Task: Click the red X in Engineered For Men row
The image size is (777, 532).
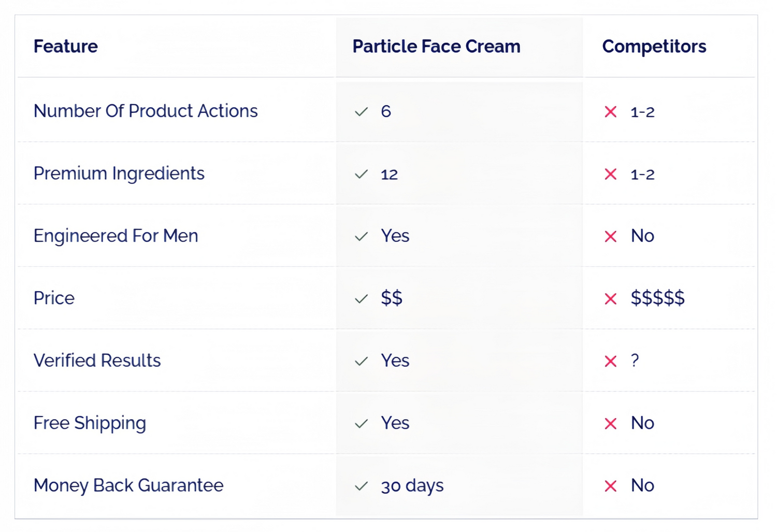Action: click(611, 237)
